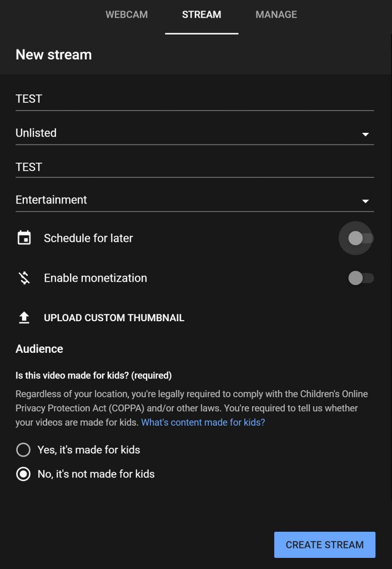Screen dimensions: 392x569
Task: Switch to the WEBCAM tab
Action: (127, 14)
